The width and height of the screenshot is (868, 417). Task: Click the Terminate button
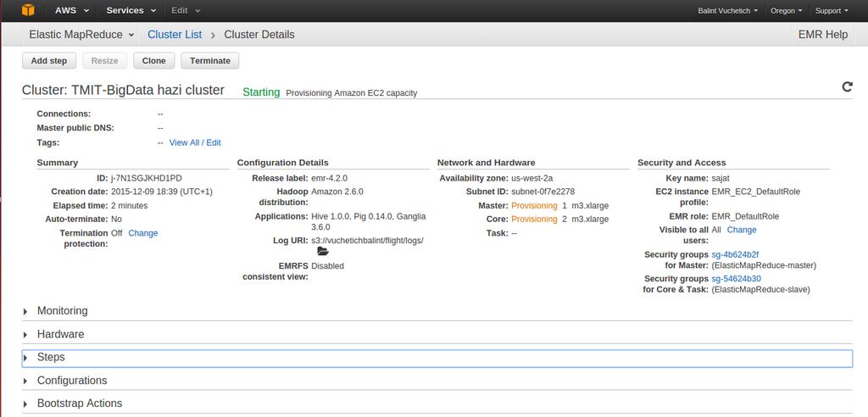click(210, 61)
